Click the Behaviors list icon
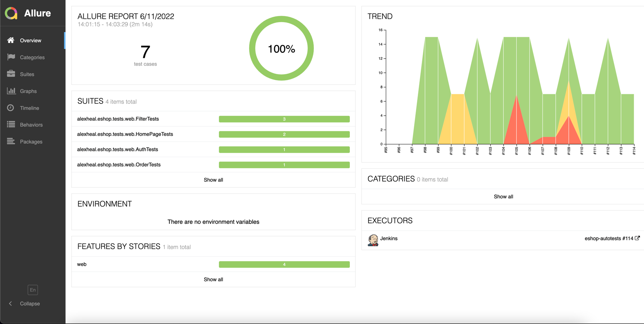 pyautogui.click(x=11, y=124)
